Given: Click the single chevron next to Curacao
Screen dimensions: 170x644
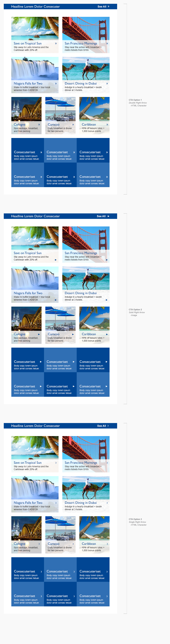Looking at the screenshot, I should [x=73, y=544].
